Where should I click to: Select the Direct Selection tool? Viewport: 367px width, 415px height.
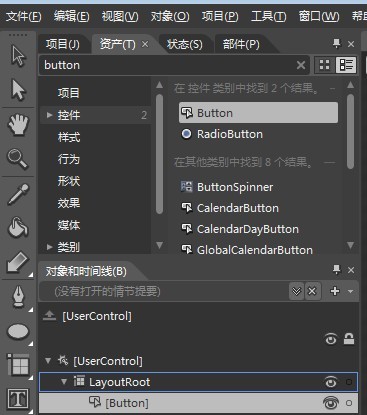tap(18, 90)
